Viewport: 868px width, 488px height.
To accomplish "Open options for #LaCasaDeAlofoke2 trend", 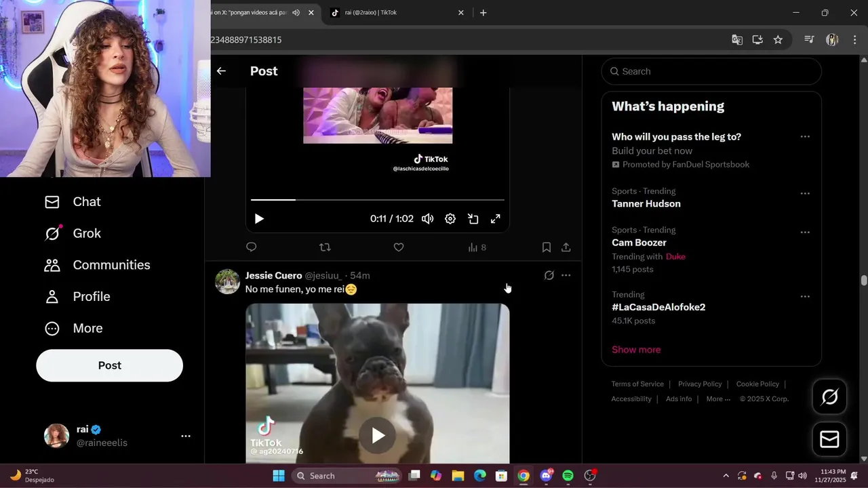I will [x=805, y=296].
